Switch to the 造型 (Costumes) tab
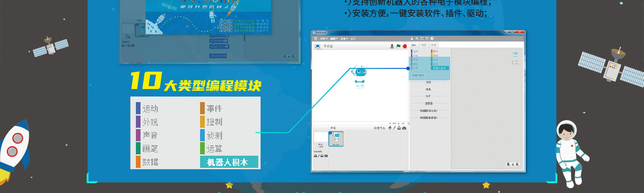 [x=423, y=45]
